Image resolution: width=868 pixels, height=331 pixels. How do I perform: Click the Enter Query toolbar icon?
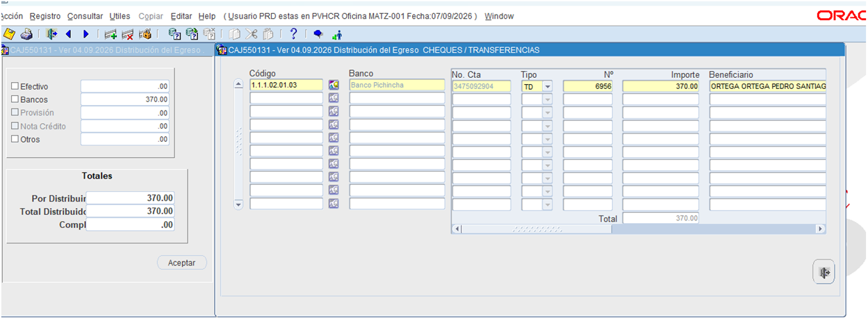(x=175, y=33)
